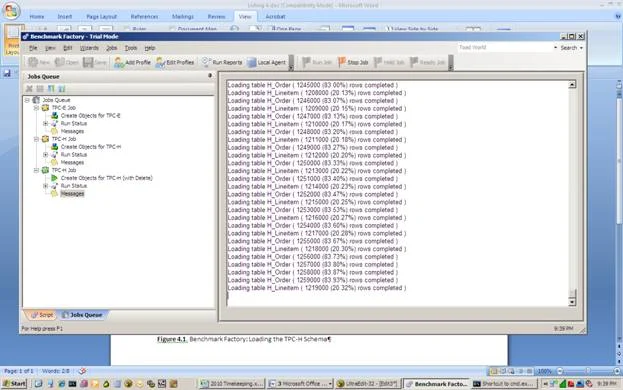Open the Tools menu
The height and width of the screenshot is (390, 623).
pos(131,48)
